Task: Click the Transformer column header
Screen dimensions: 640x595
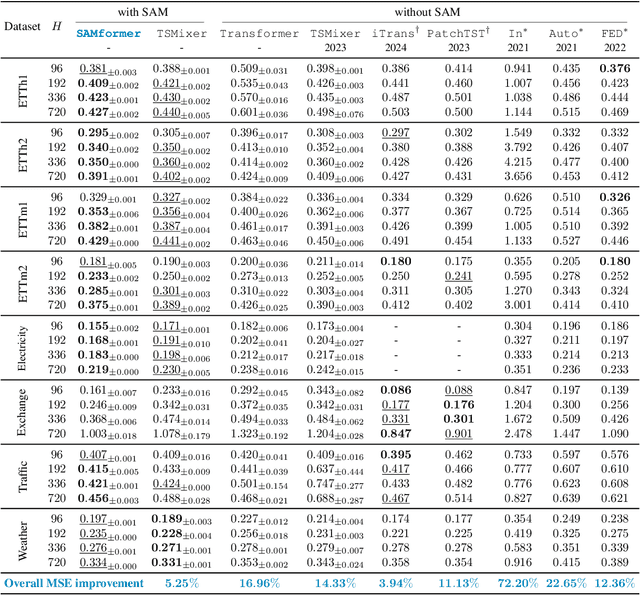Action: point(259,33)
